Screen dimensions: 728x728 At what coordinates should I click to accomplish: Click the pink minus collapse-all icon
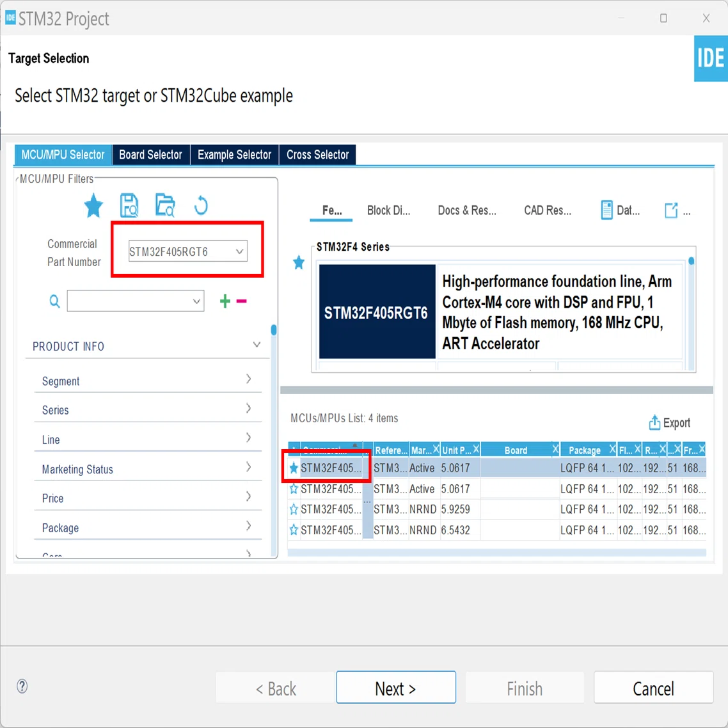click(x=241, y=301)
